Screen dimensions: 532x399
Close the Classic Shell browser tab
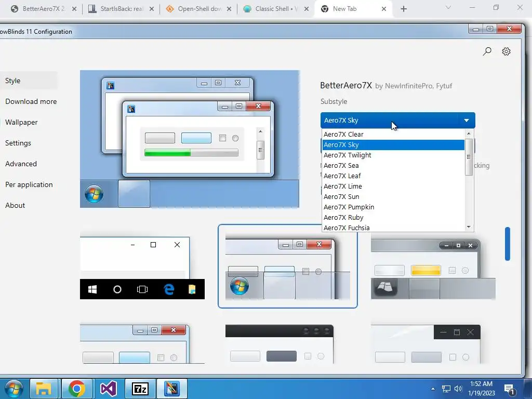click(x=307, y=9)
